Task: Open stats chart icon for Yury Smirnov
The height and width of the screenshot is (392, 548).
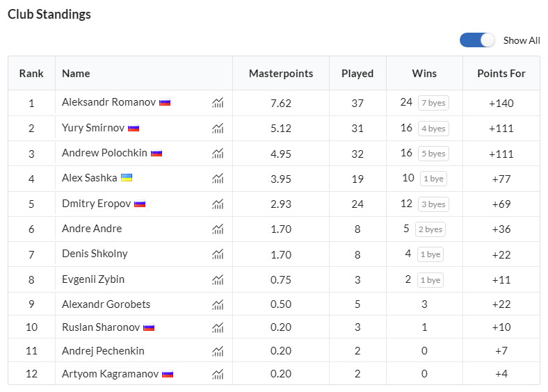Action: click(218, 129)
